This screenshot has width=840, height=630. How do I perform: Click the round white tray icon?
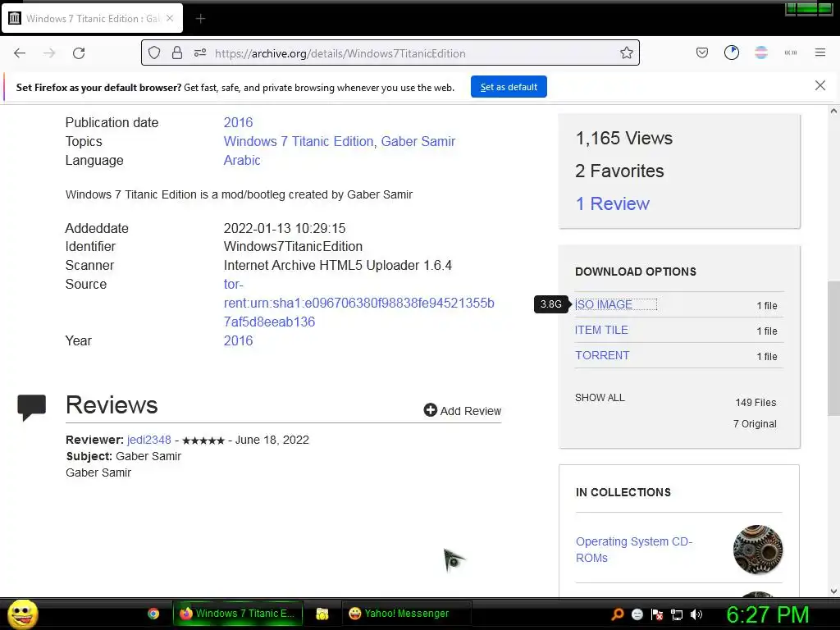pos(637,614)
